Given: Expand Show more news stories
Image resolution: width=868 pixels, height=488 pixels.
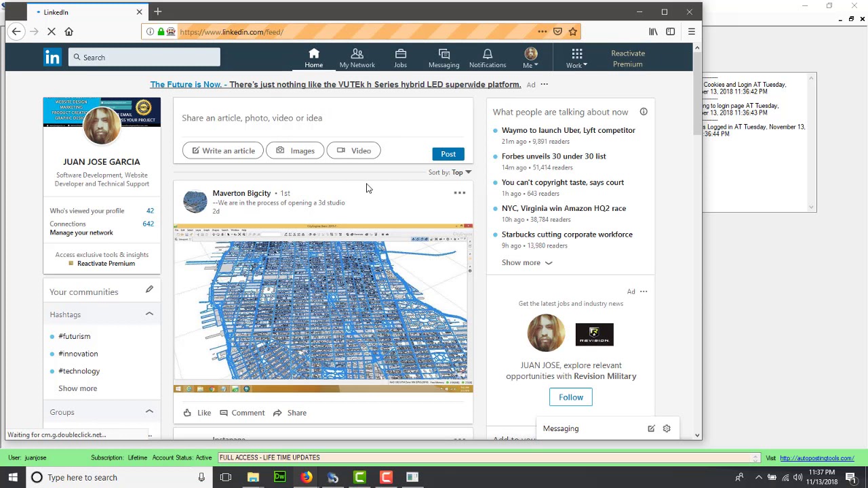Looking at the screenshot, I should click(x=527, y=263).
